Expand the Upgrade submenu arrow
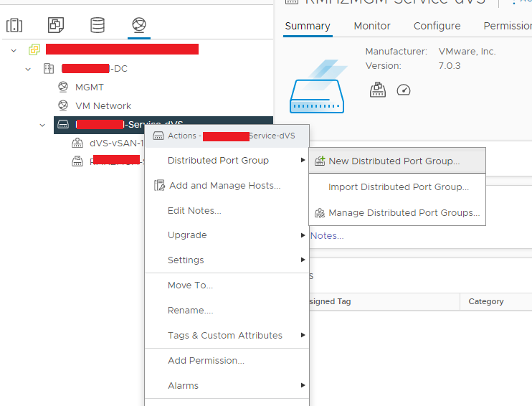 pyautogui.click(x=303, y=235)
